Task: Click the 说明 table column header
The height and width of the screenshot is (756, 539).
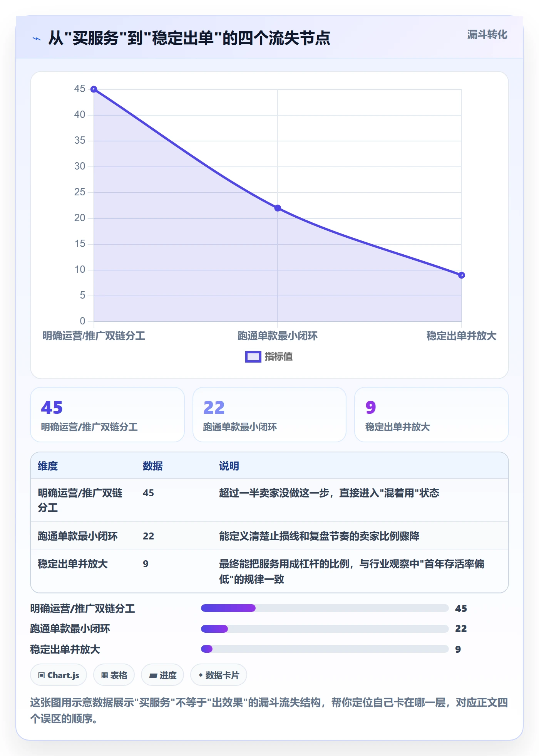Action: tap(229, 466)
